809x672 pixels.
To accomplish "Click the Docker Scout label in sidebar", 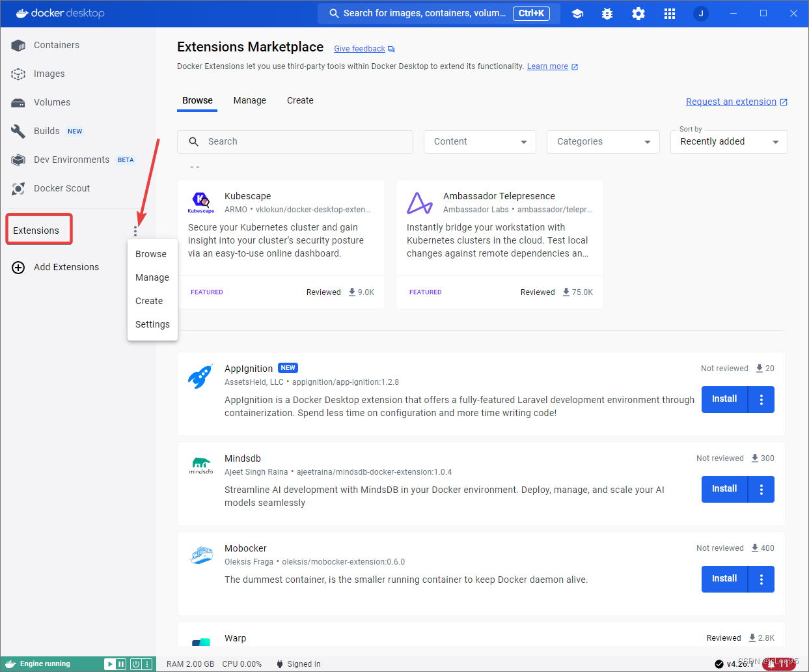I will pyautogui.click(x=62, y=189).
